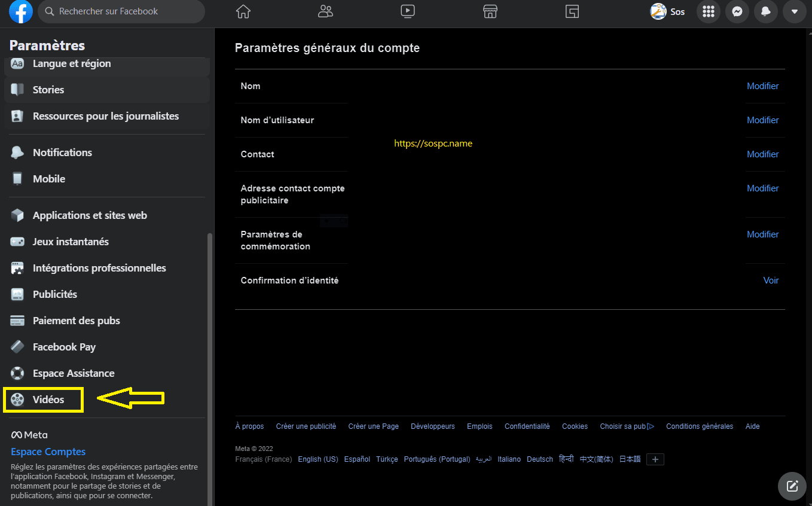Switch language to English (US)

coord(318,459)
